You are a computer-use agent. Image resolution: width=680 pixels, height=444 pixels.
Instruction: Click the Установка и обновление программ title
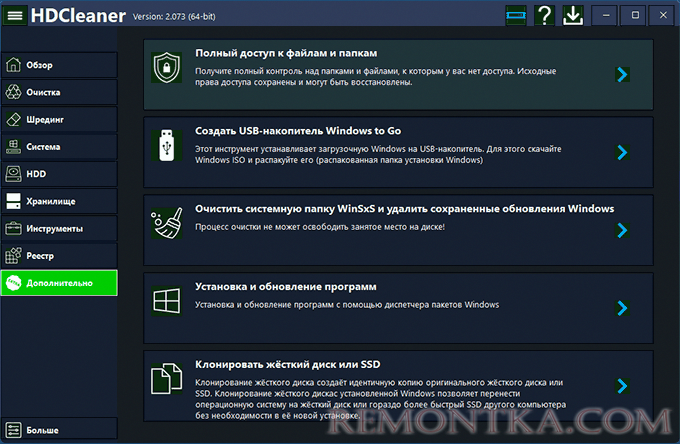(x=286, y=287)
